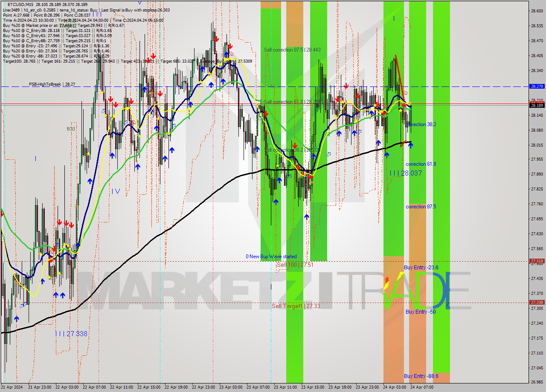Click the blue 'correction 38.2' label
This screenshot has width=546, height=392.
click(x=421, y=124)
